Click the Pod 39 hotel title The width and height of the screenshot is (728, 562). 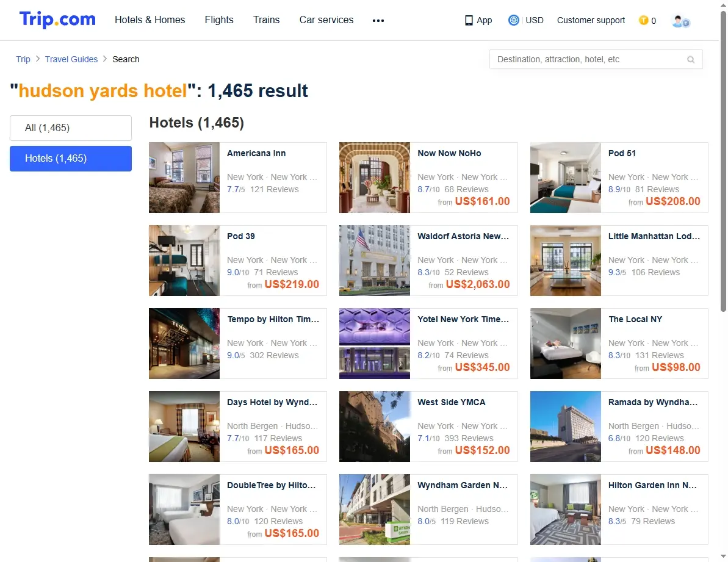(x=241, y=236)
